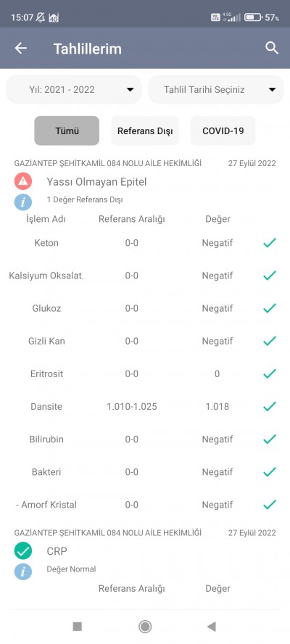Open the Tahlil Tarihi Seçiniz dropdown

216,89
